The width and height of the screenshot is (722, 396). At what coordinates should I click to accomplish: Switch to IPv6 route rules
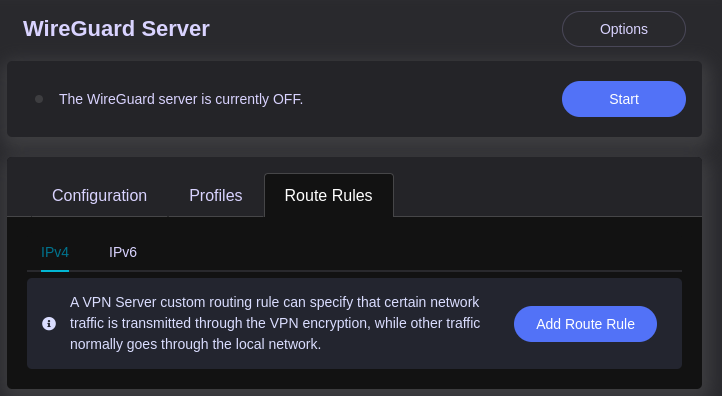pos(122,252)
